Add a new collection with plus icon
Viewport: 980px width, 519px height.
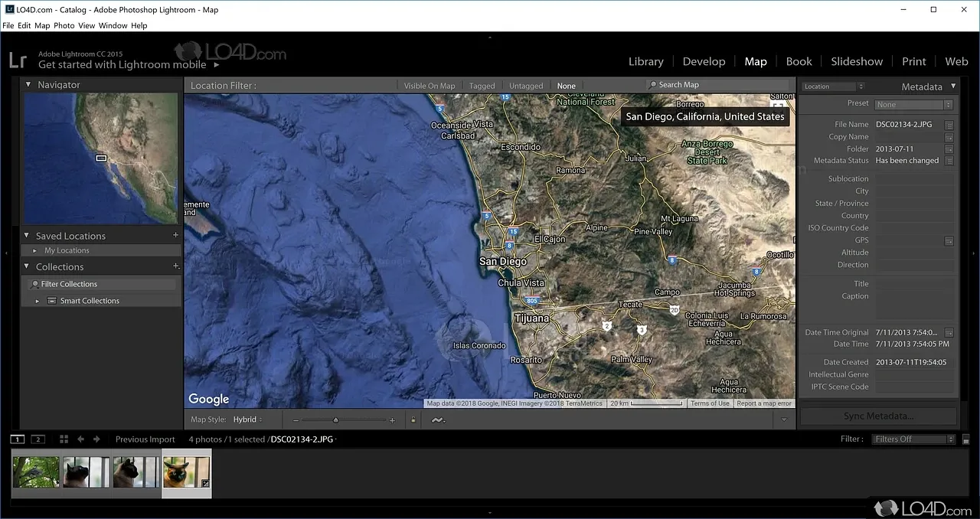click(175, 266)
